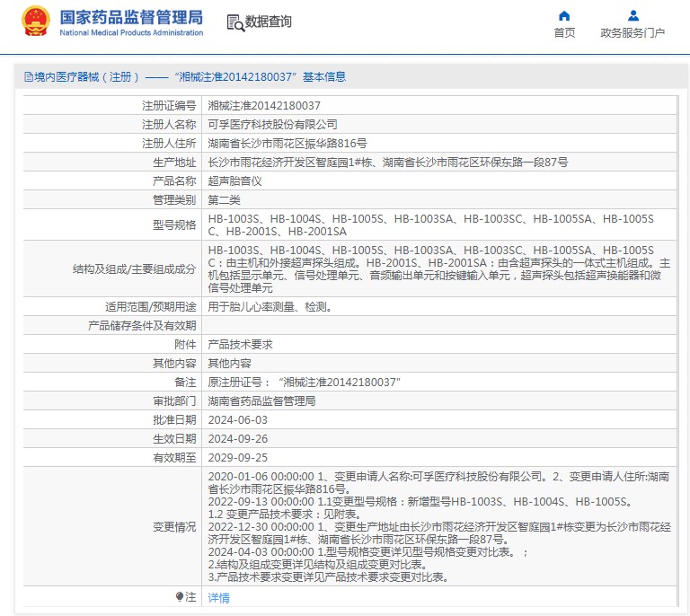
Task: Click approval department 湖南省药品监督管理局
Action: tap(261, 400)
